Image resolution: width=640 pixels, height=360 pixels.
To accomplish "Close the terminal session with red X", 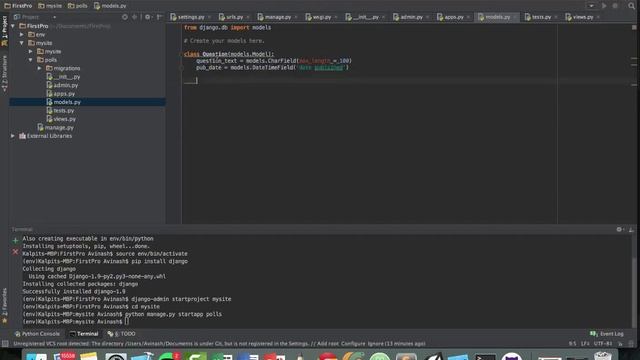I will (x=16, y=252).
